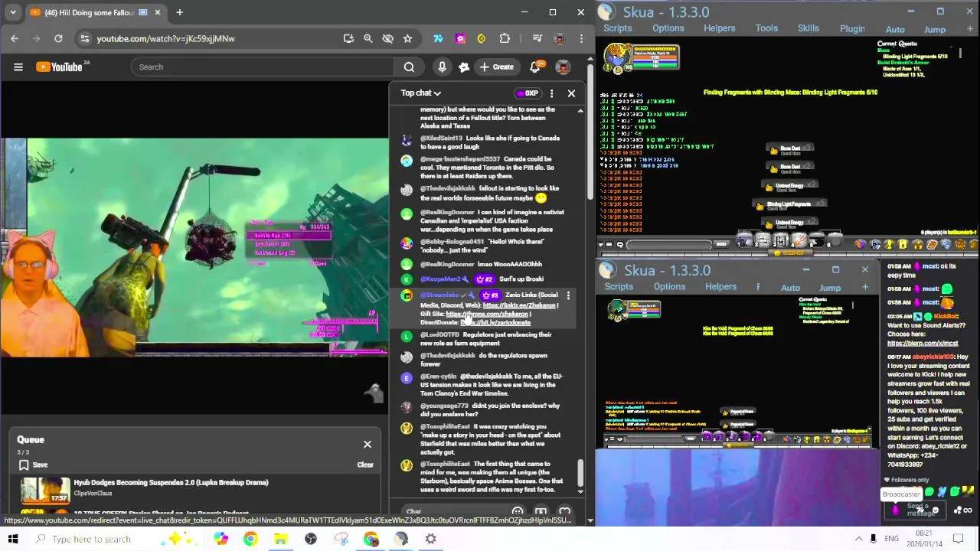This screenshot has height=551, width=980.
Task: Open Helpers menu in top Skua window
Action: coord(720,28)
